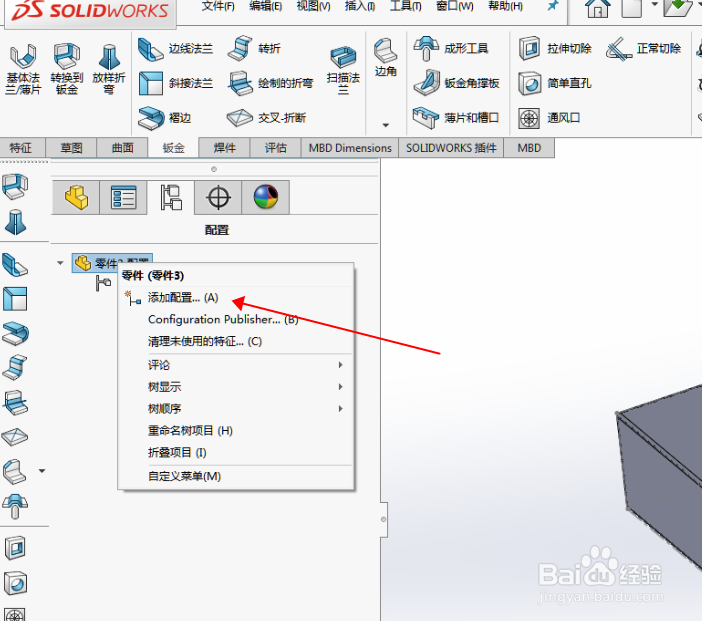Select Cross-Break (交叉-折断) tool
Image resolution: width=702 pixels, height=621 pixels.
tap(266, 118)
